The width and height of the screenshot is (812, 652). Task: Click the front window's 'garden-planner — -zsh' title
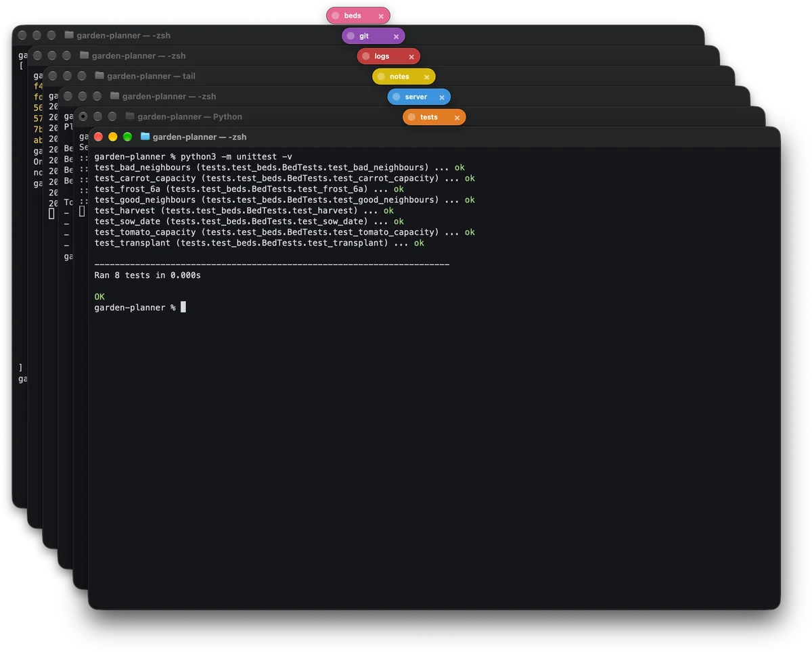tap(200, 137)
